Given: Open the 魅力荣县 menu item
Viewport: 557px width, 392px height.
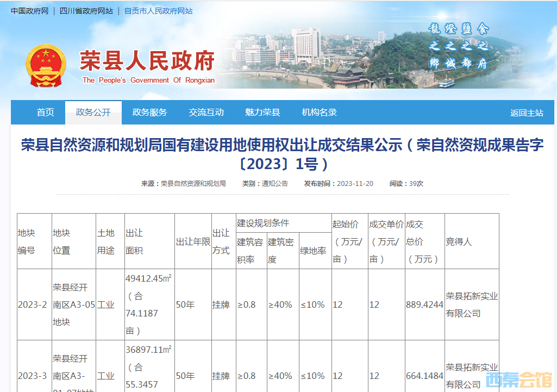Looking at the screenshot, I should (x=262, y=113).
